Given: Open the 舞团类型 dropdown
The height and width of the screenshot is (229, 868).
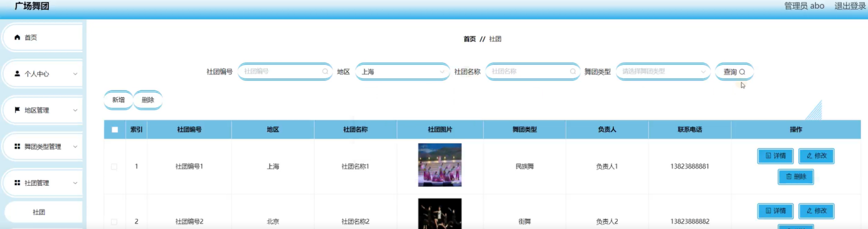Looking at the screenshot, I should (663, 72).
